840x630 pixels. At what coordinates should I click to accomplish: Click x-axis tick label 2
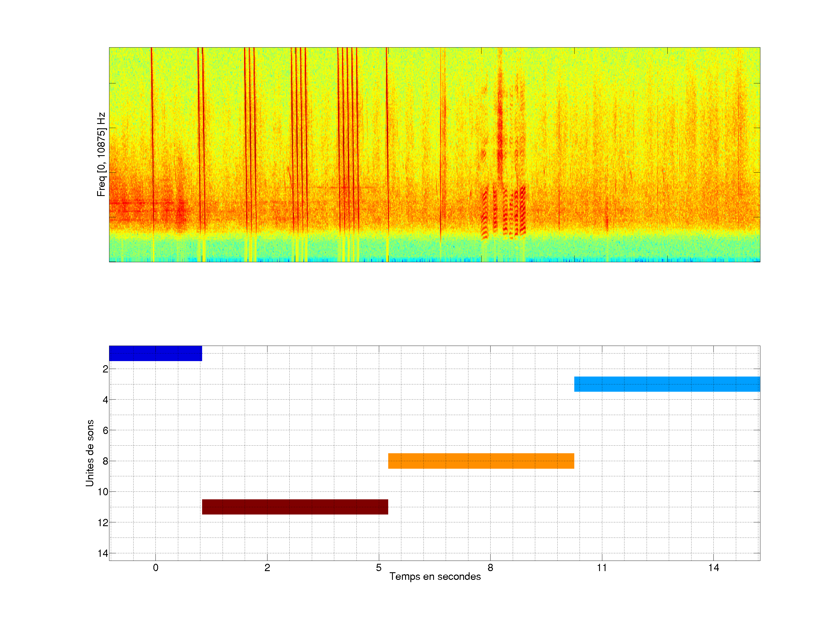(267, 568)
